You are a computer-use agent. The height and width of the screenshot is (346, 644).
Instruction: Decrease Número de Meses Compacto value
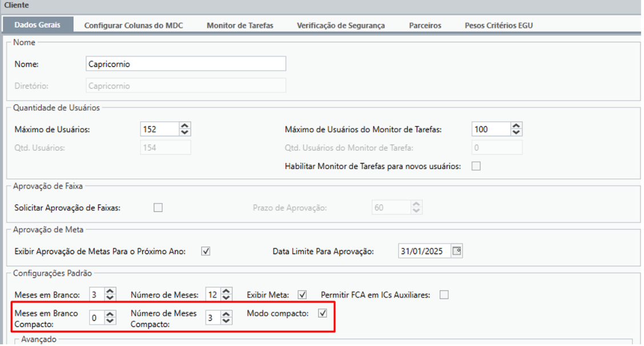(x=227, y=321)
